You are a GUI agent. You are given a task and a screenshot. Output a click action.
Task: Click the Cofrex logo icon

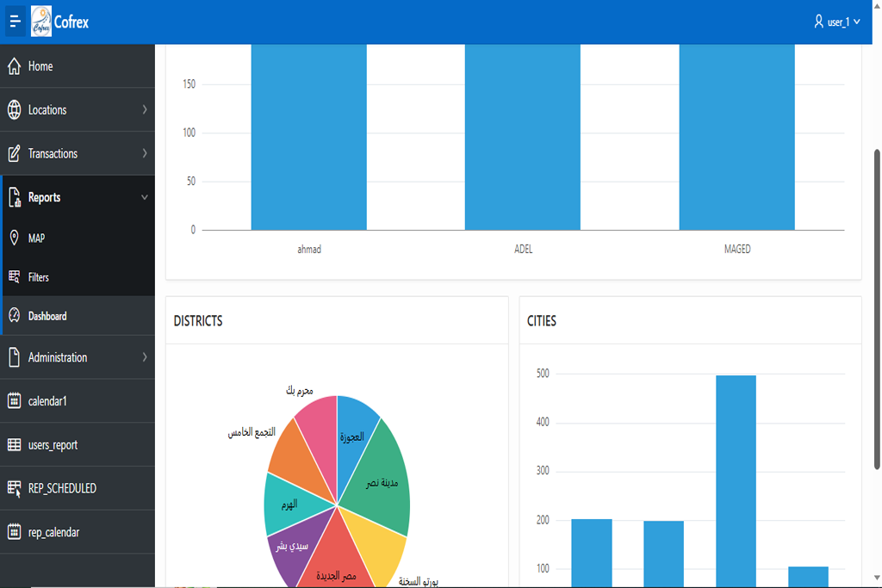pos(41,22)
